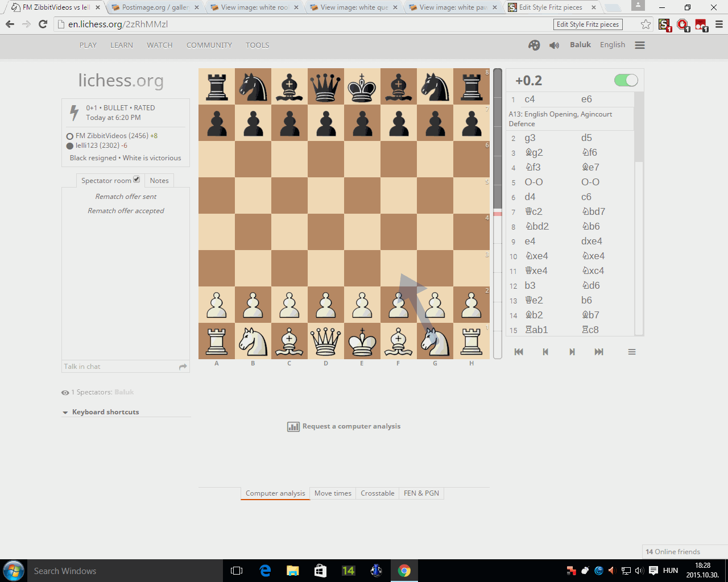Image resolution: width=728 pixels, height=582 pixels.
Task: Toggle site sound with the speaker icon
Action: (x=555, y=45)
